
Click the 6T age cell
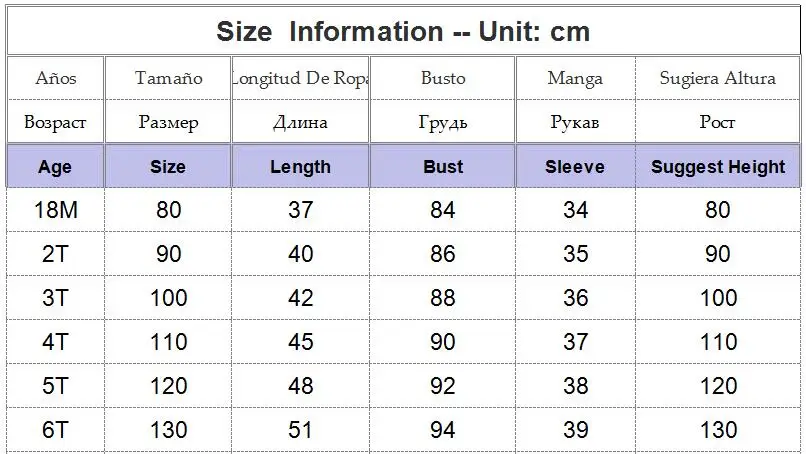click(x=55, y=430)
